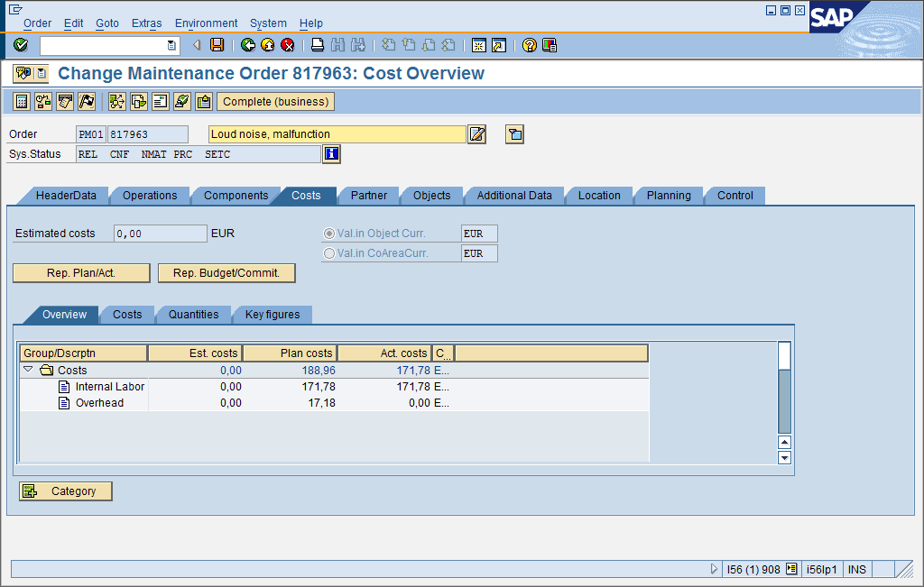Click the Previous Page icon
Image resolution: width=924 pixels, height=587 pixels.
pyautogui.click(x=409, y=45)
